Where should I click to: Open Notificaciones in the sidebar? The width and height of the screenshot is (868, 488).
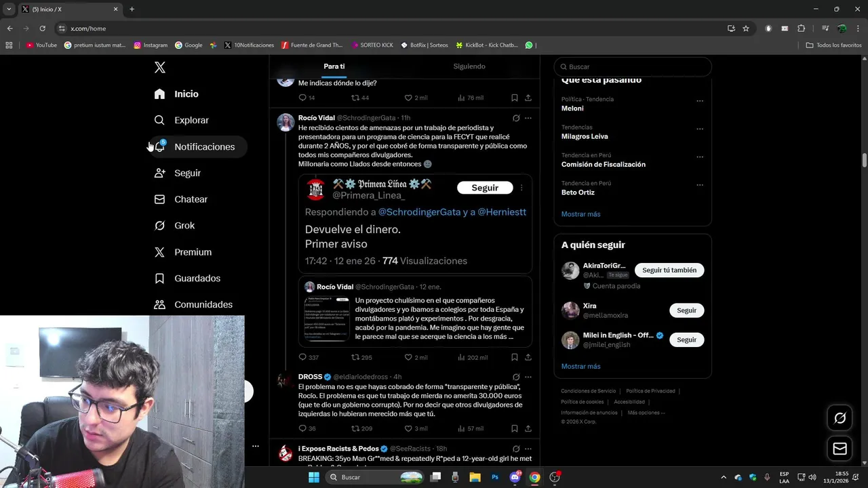[x=195, y=146]
